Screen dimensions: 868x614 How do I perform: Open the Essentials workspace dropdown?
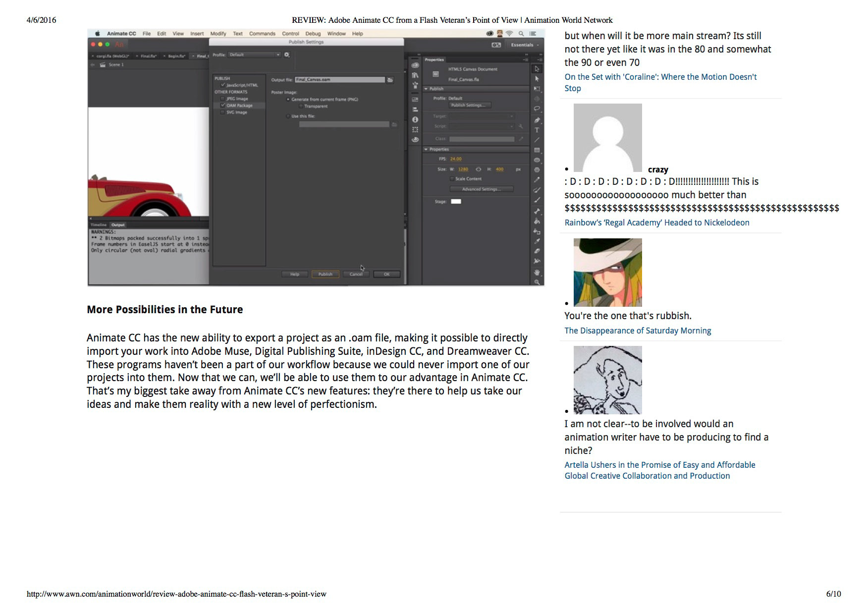(x=525, y=45)
